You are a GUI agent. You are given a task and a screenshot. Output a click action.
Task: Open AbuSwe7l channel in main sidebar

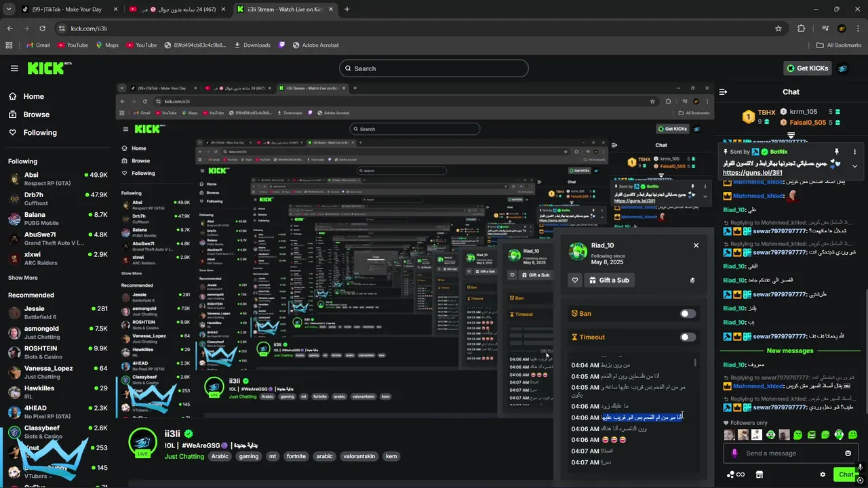[x=58, y=239]
